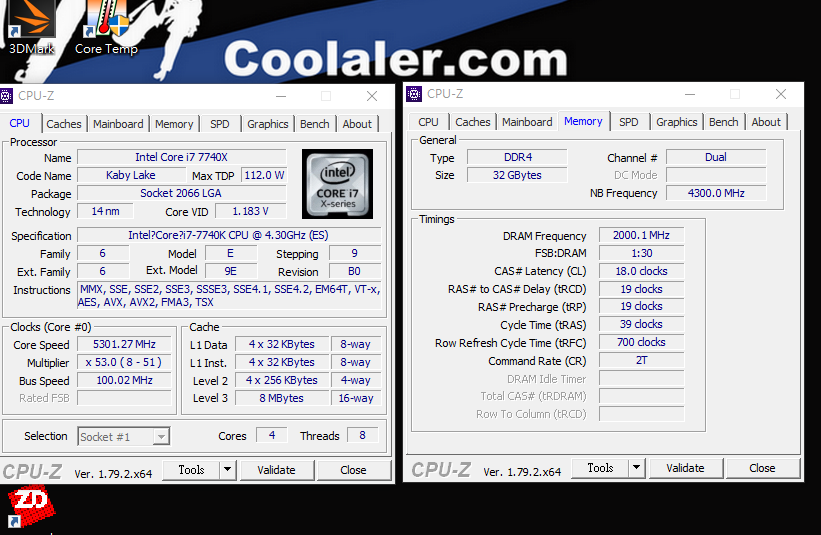
Task: Open Mainboard tab in left CPU-Z window
Action: (118, 124)
